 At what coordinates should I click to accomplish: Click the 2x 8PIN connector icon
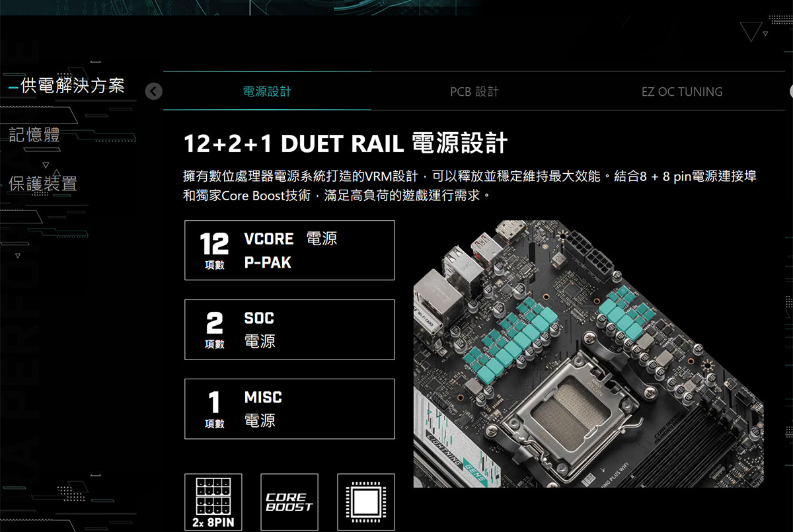click(213, 502)
